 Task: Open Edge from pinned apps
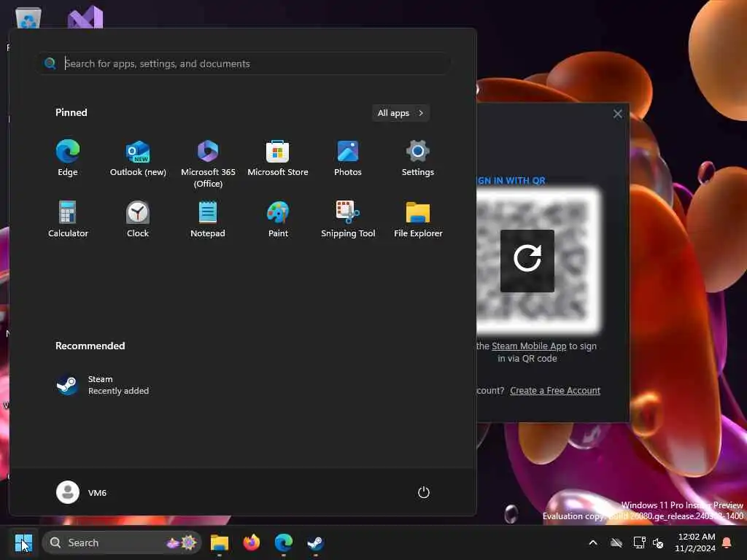pos(68,158)
